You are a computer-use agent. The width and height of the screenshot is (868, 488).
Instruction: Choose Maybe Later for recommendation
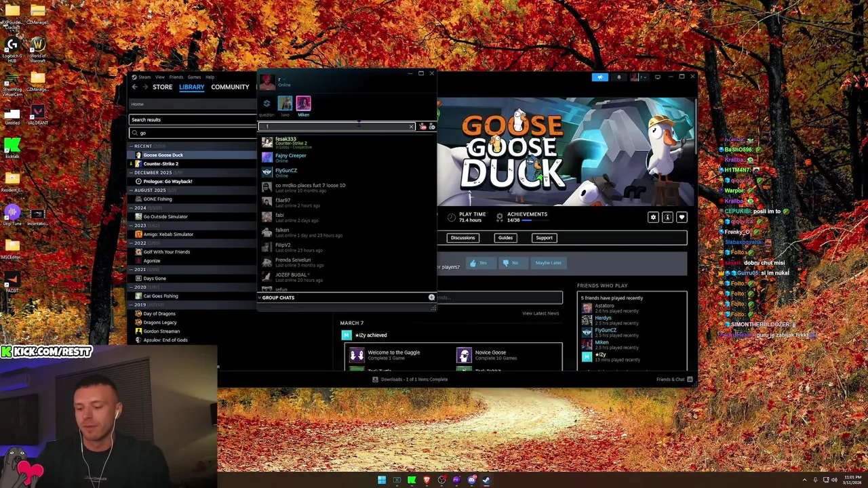(548, 263)
